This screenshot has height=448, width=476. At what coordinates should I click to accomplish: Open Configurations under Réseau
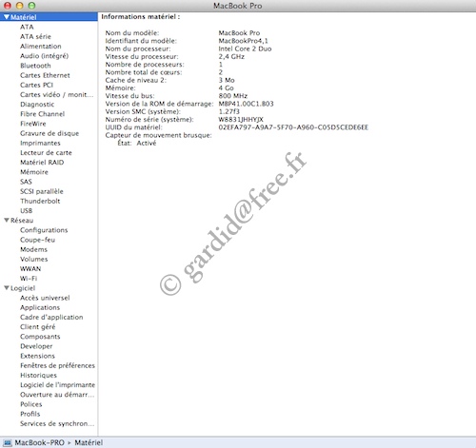click(x=44, y=230)
